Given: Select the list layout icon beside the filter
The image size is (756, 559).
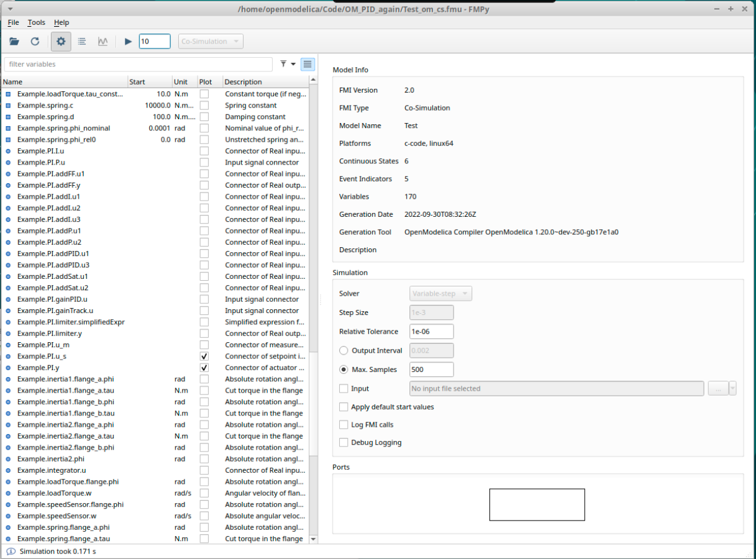Looking at the screenshot, I should pyautogui.click(x=307, y=64).
